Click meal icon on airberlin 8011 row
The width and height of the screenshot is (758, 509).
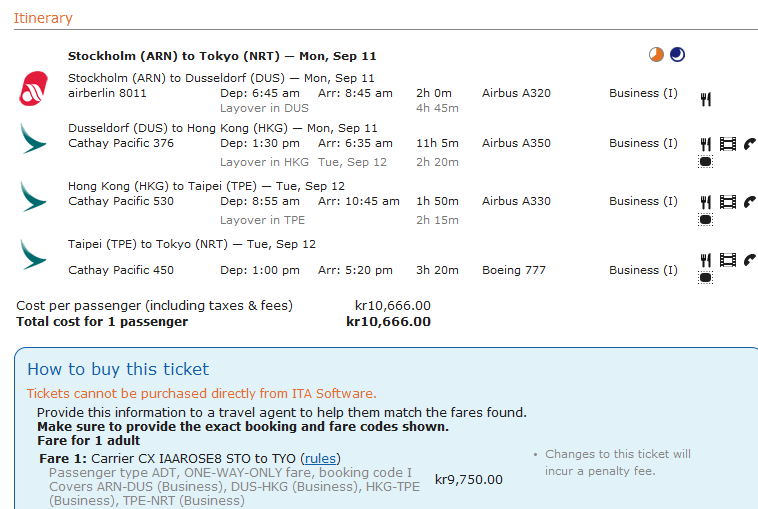706,98
